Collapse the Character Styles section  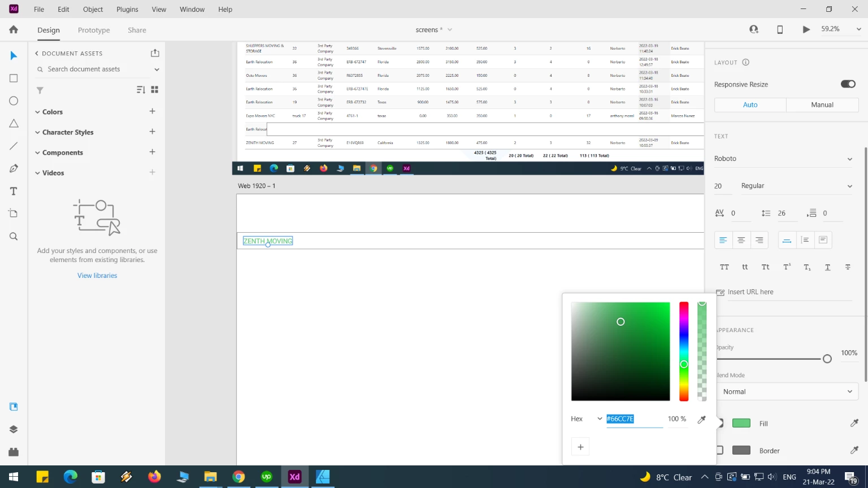pyautogui.click(x=37, y=132)
